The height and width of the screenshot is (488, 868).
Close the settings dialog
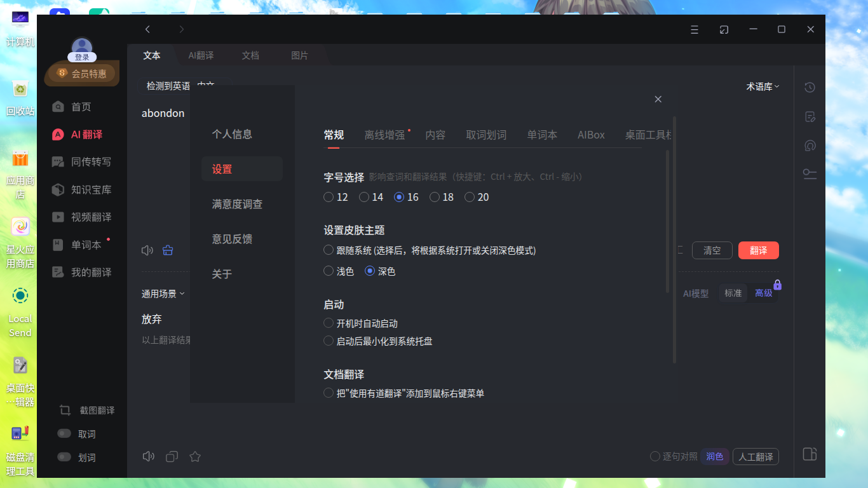[658, 99]
